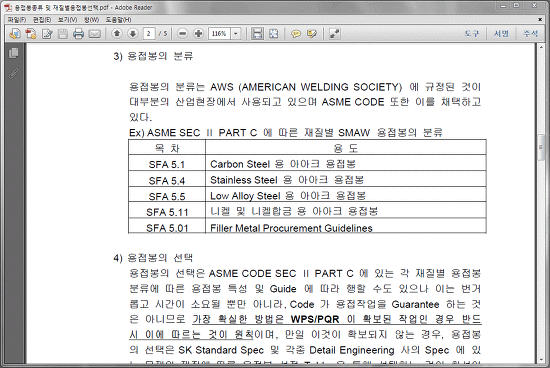Open the 도구 tools pane
The image size is (550, 368).
[x=471, y=34]
